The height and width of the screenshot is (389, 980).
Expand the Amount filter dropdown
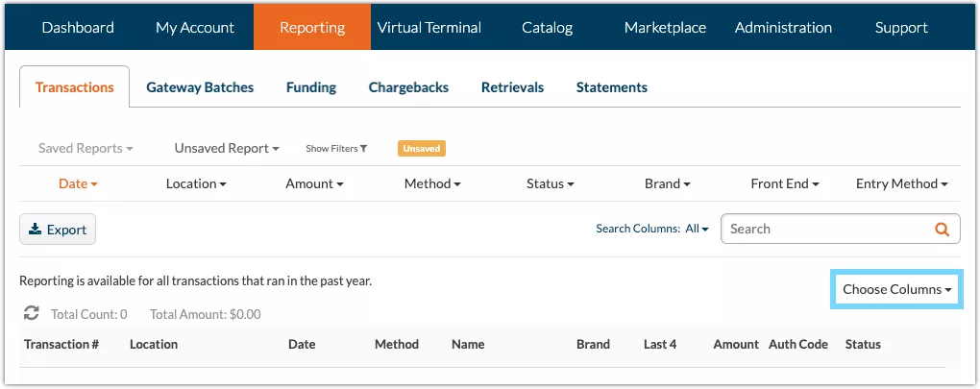pyautogui.click(x=314, y=183)
